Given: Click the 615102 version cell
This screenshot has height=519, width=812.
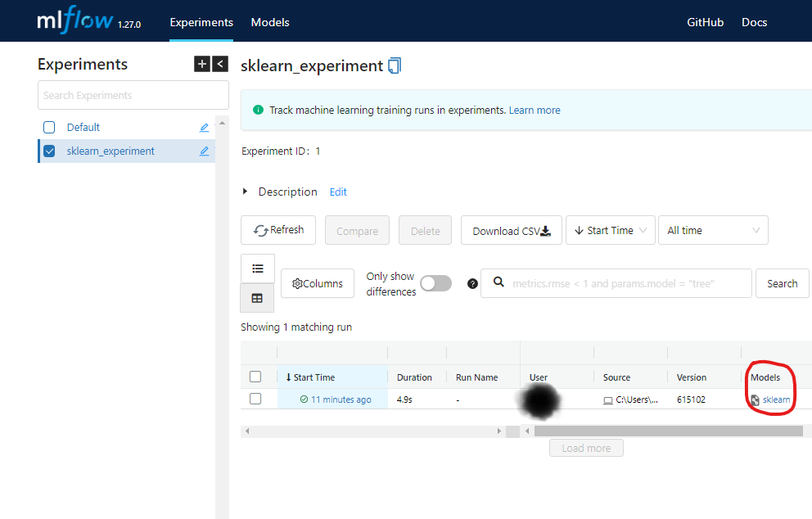Looking at the screenshot, I should click(x=691, y=399).
